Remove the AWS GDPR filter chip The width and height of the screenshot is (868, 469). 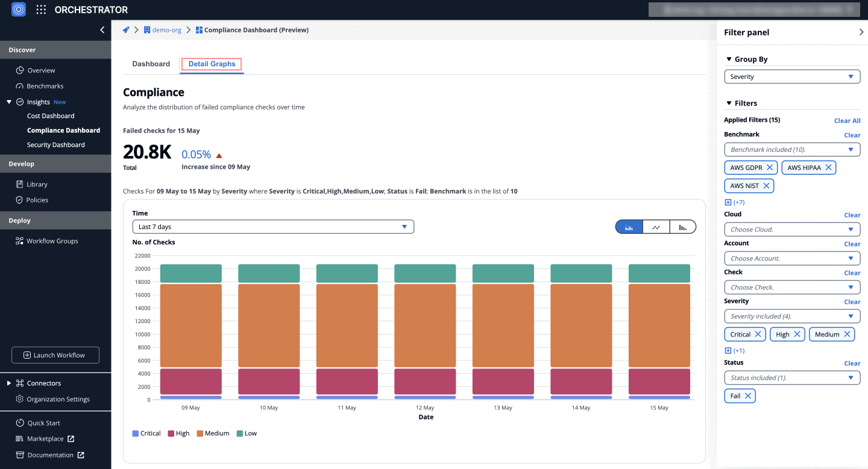(770, 168)
